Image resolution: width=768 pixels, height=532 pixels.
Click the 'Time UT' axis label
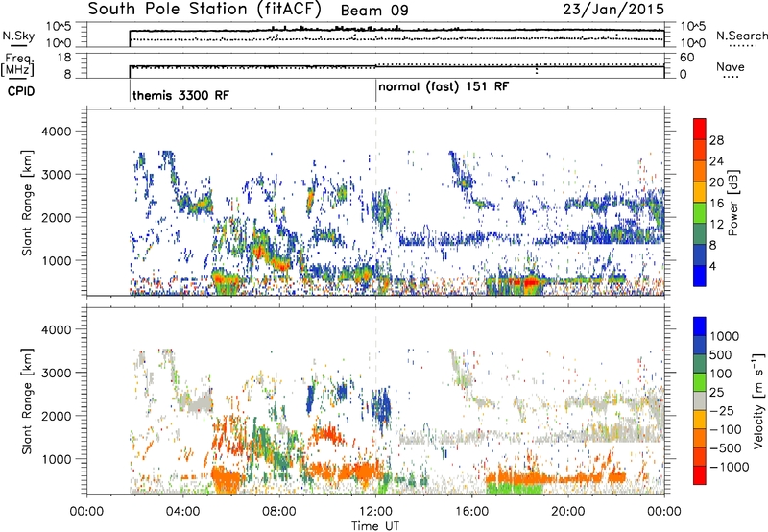pos(375,525)
